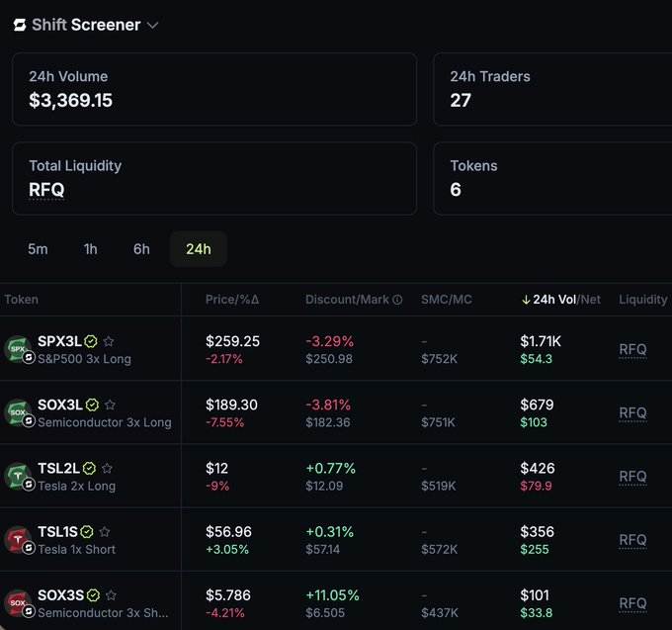Image resolution: width=672 pixels, height=630 pixels.
Task: Click the TSL2L verified badge
Action: click(x=89, y=469)
